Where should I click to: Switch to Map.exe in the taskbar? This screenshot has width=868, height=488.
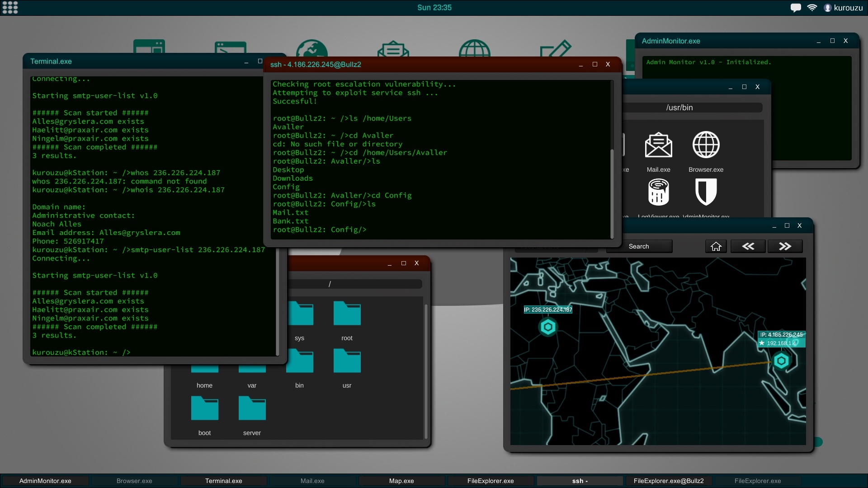pos(401,481)
